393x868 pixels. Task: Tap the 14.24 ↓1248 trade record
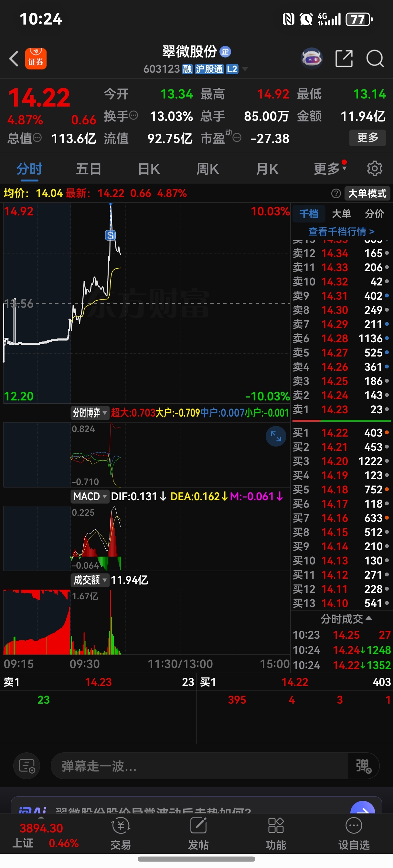point(341,650)
